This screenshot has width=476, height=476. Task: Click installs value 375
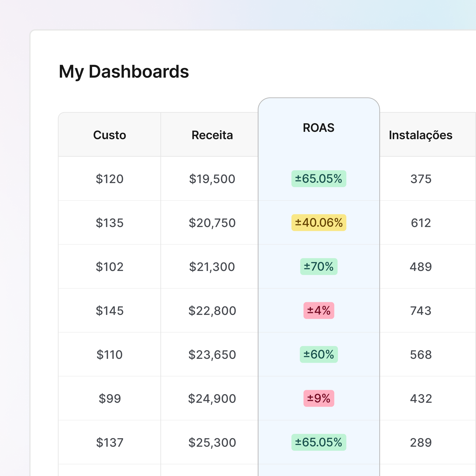point(421,179)
